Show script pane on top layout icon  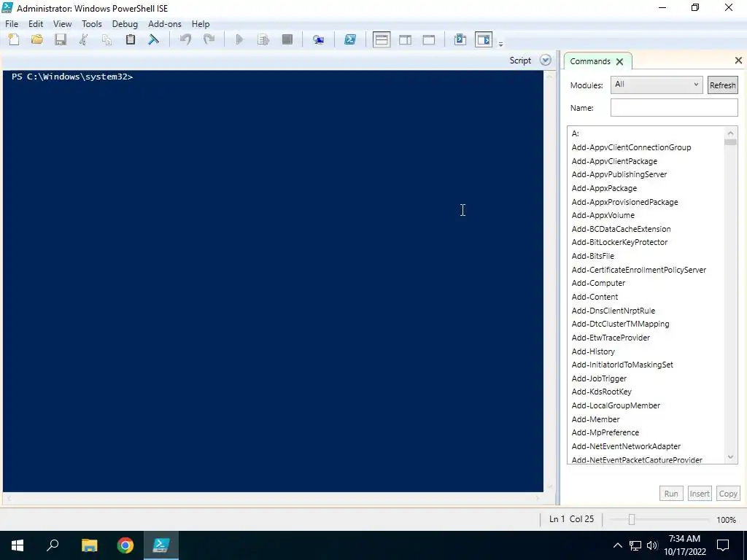point(382,39)
